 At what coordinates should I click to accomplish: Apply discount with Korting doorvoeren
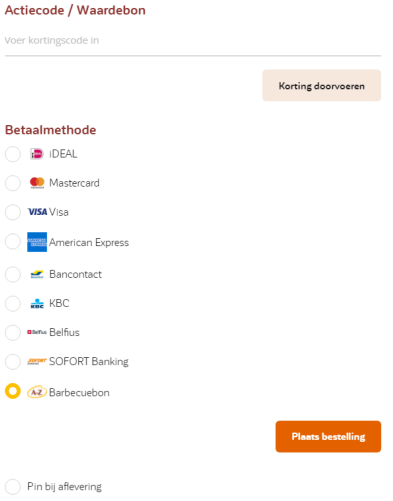point(321,85)
